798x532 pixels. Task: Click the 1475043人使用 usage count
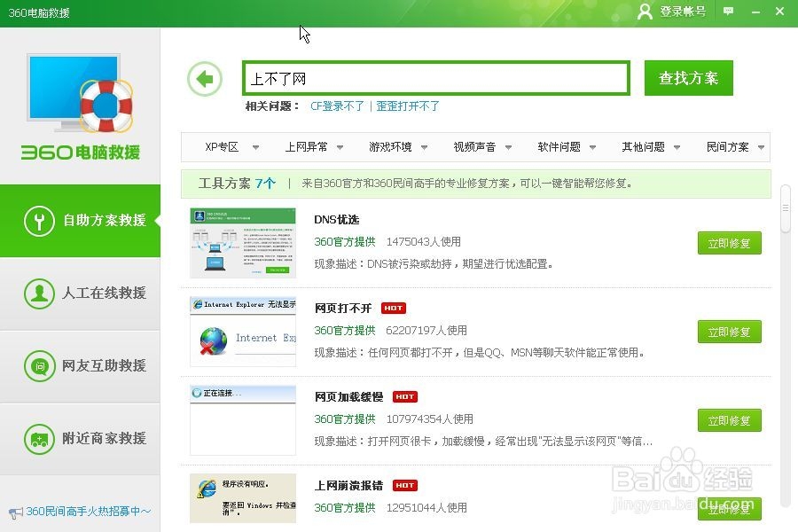click(424, 242)
